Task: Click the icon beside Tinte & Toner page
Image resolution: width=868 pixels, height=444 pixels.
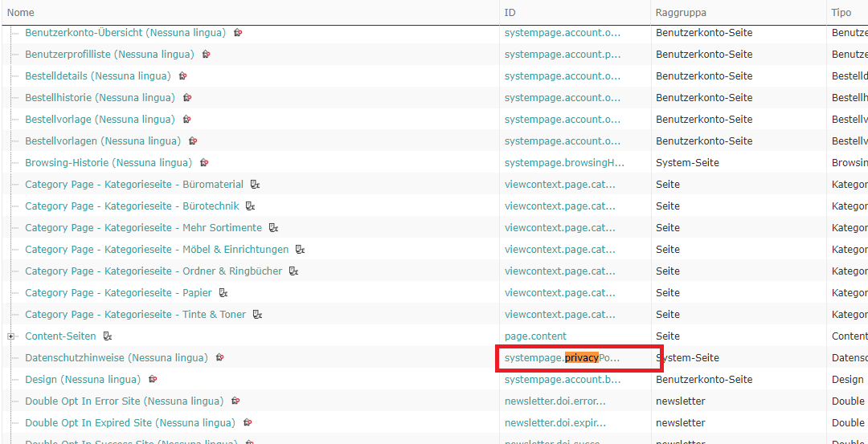Action: pos(257,315)
